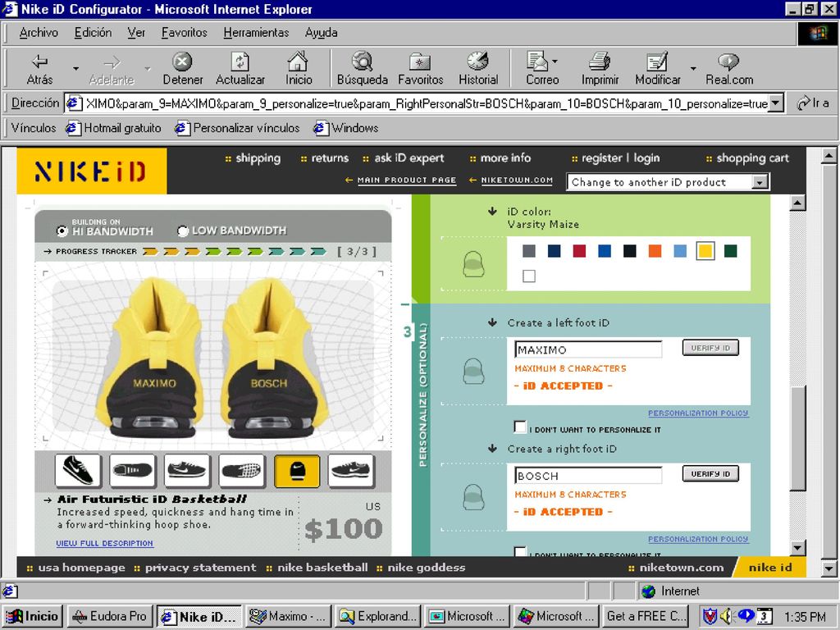Check left foot "I don't want to personalize it"
840x630 pixels.
coord(519,427)
